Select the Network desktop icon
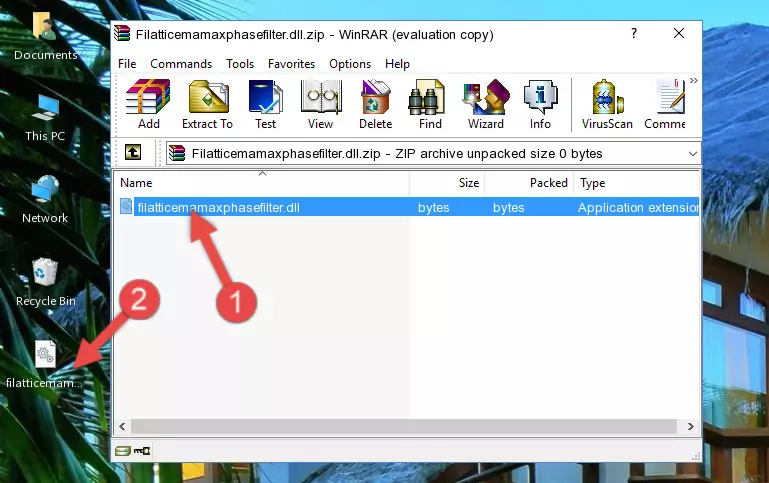Image resolution: width=769 pixels, height=483 pixels. click(x=45, y=200)
